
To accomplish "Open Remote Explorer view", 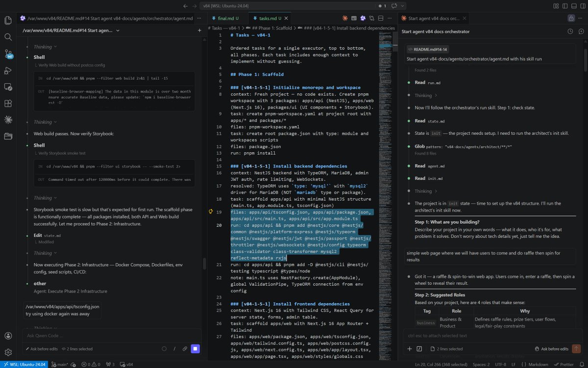I will coord(8,87).
